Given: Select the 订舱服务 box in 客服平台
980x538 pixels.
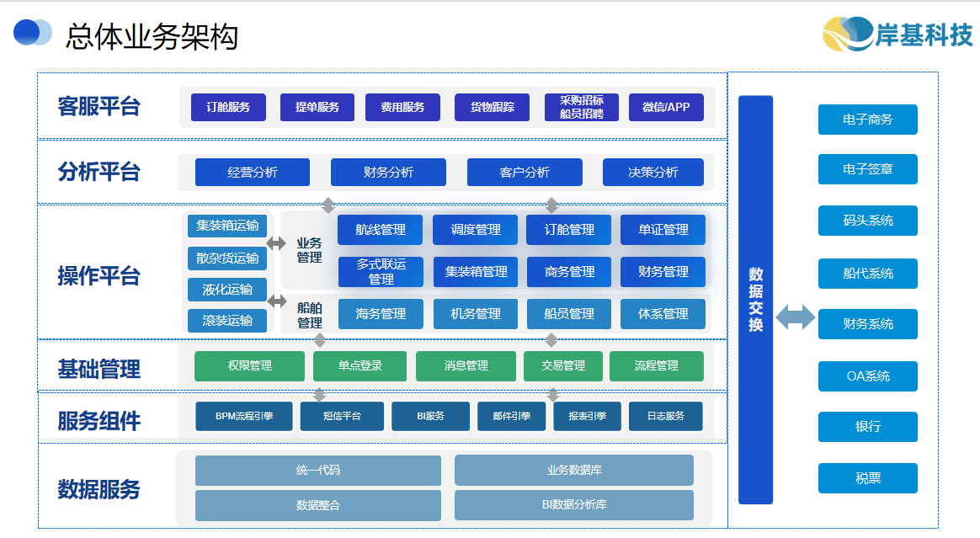Looking at the screenshot, I should coord(226,107).
